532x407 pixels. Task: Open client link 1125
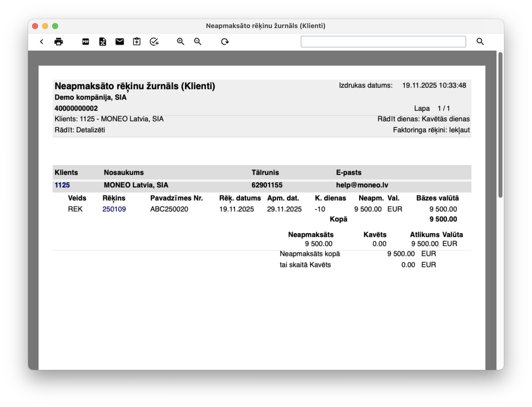tap(62, 185)
